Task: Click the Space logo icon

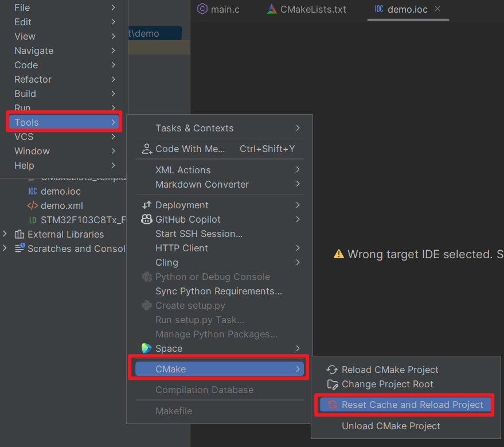Action: click(x=147, y=348)
